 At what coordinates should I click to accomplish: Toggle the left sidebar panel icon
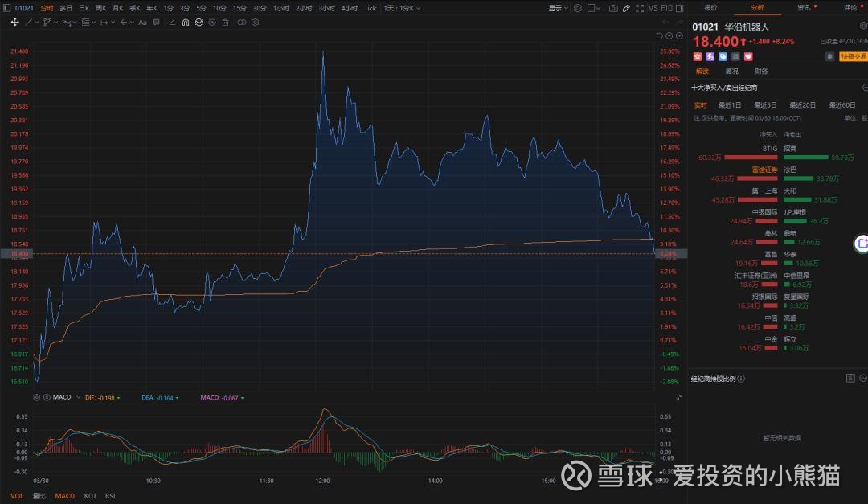pyautogui.click(x=6, y=8)
